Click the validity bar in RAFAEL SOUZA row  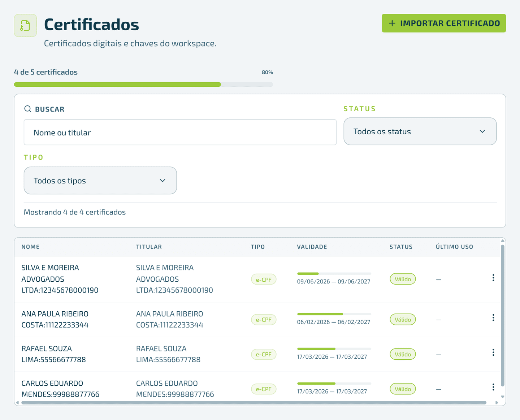coord(334,349)
